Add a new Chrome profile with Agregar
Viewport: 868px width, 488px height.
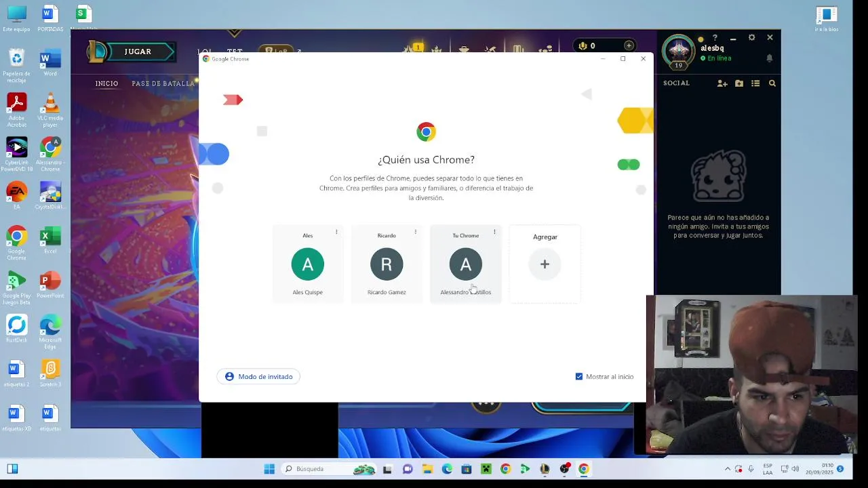pyautogui.click(x=545, y=264)
